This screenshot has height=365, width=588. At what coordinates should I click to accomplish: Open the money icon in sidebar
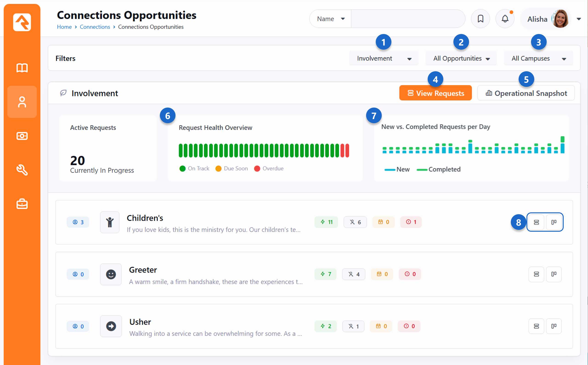pyautogui.click(x=22, y=136)
